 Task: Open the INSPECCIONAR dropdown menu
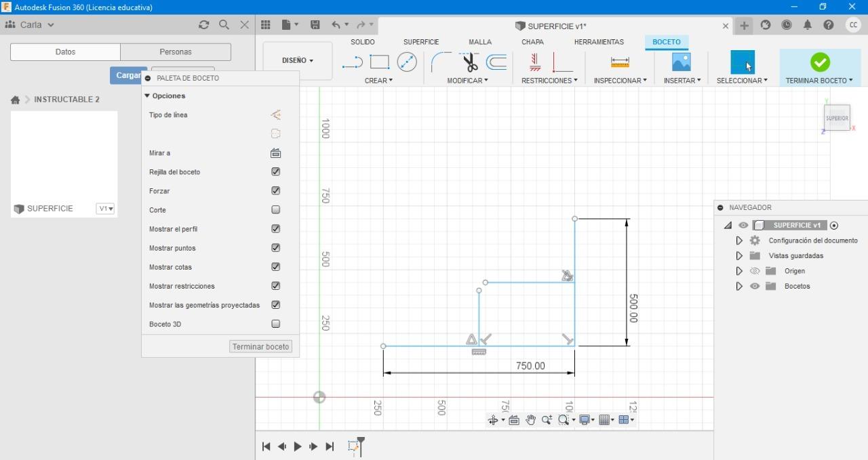pos(620,81)
